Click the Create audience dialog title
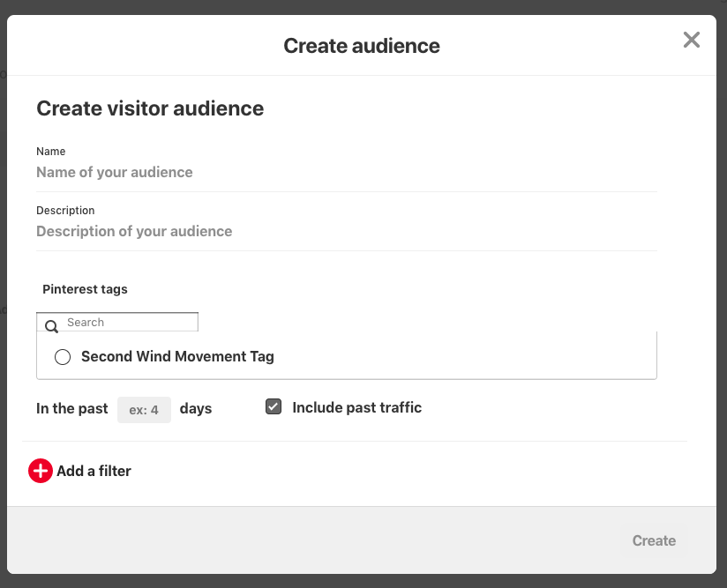727x588 pixels. [x=362, y=46]
